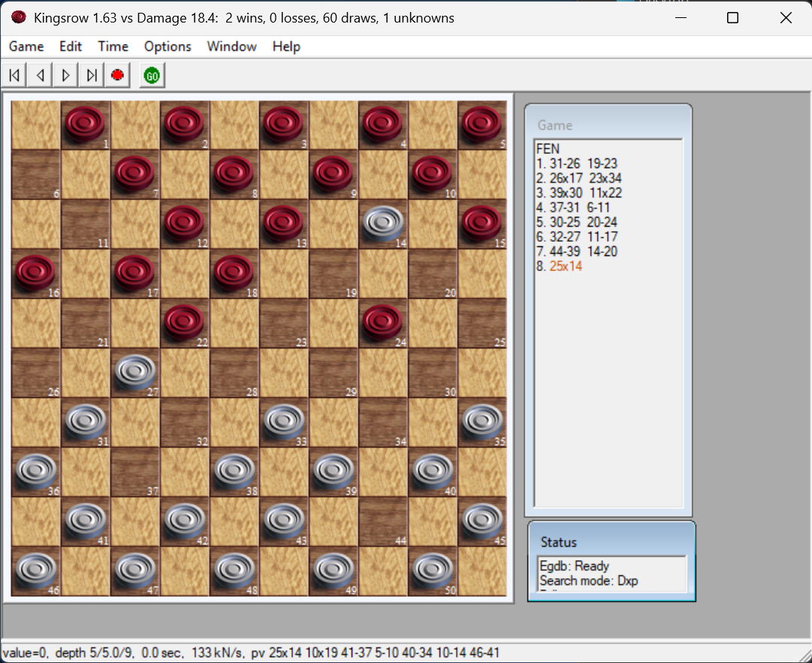Open the Options menu
Image resolution: width=812 pixels, height=663 pixels.
(168, 47)
